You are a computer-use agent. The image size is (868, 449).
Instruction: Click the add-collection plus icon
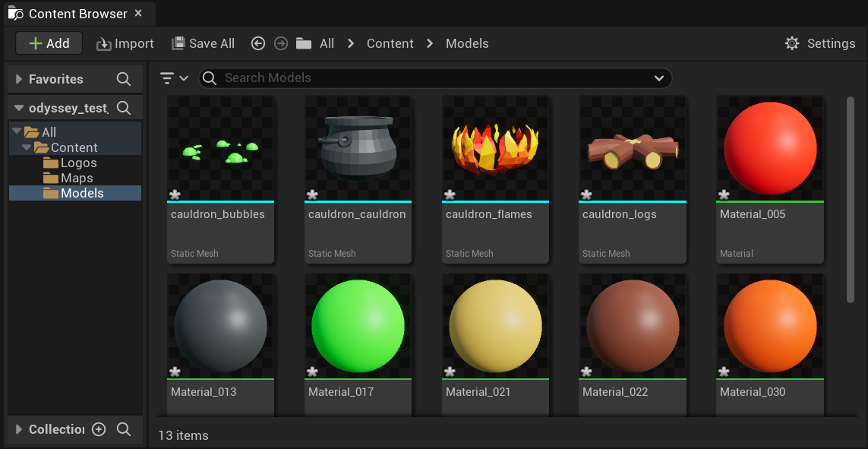[x=99, y=429]
